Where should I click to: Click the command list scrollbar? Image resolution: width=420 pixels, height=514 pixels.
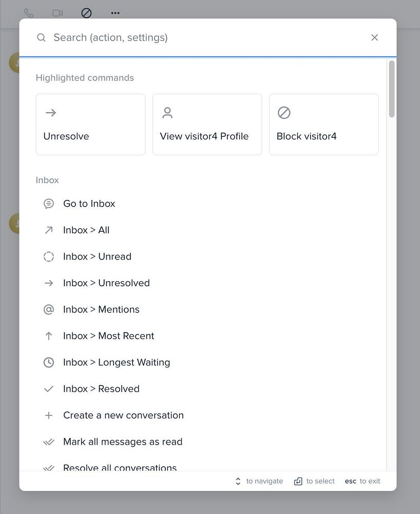(392, 89)
